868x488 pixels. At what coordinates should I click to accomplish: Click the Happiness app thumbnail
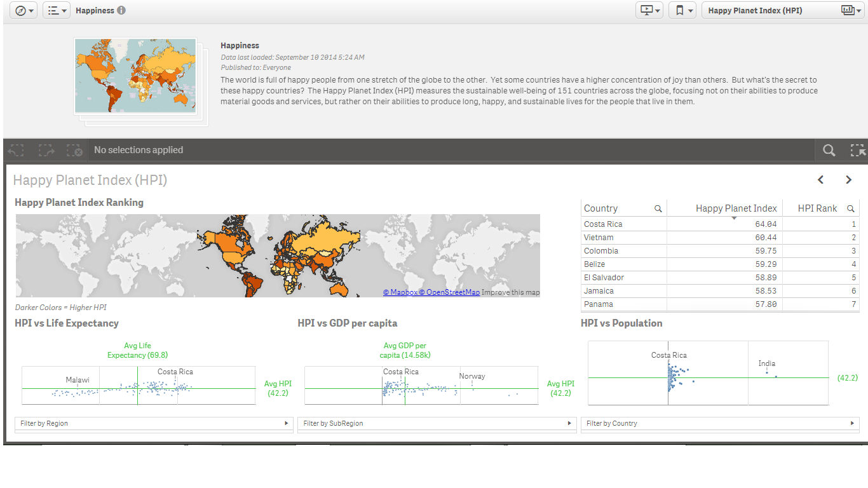(135, 76)
